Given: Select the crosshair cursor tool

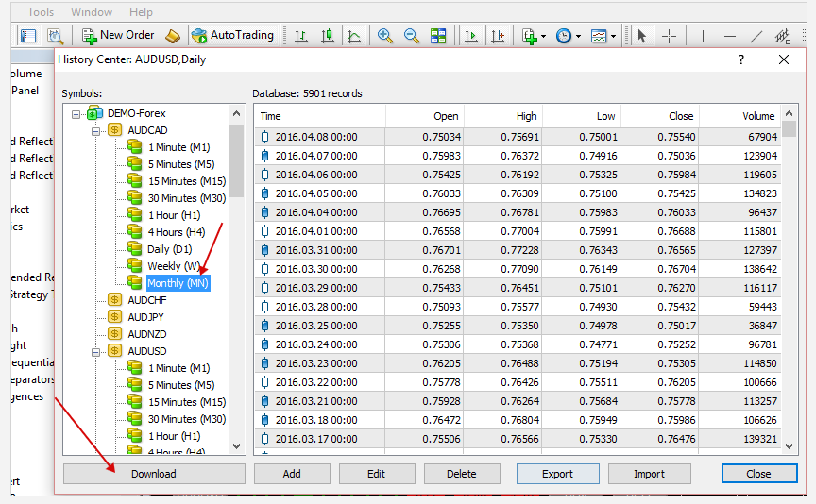Looking at the screenshot, I should (669, 36).
